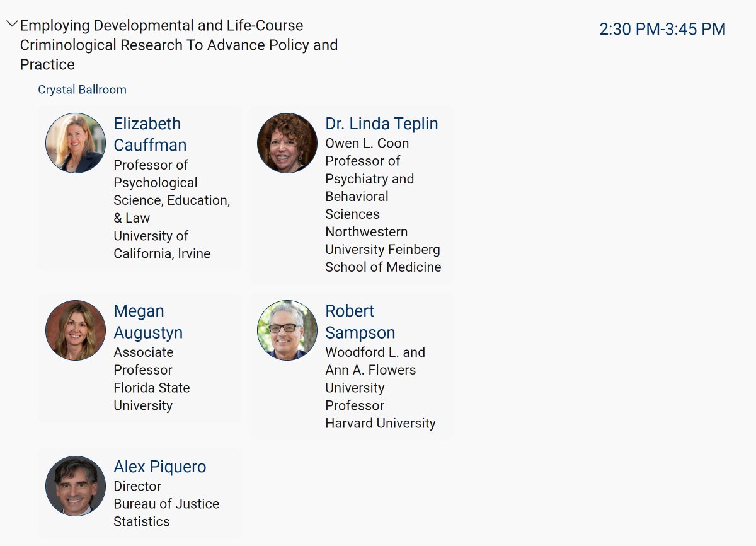Click Florida State University affiliation text

[x=152, y=397]
